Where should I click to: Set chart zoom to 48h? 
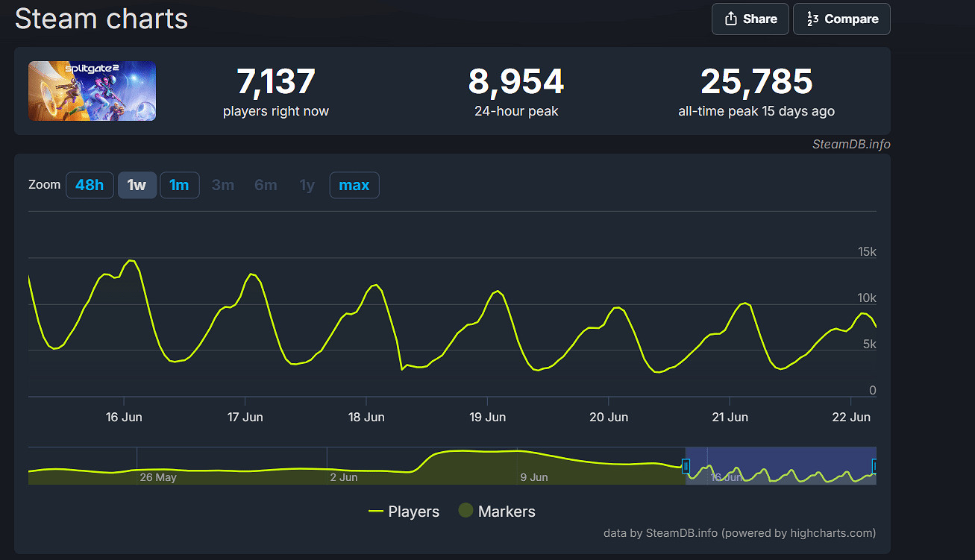point(90,185)
